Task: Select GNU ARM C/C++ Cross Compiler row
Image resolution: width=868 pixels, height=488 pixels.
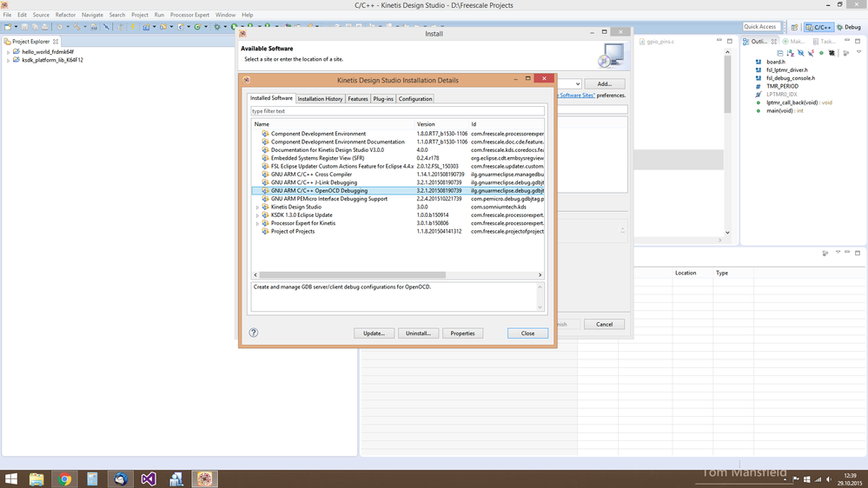Action: (x=397, y=175)
